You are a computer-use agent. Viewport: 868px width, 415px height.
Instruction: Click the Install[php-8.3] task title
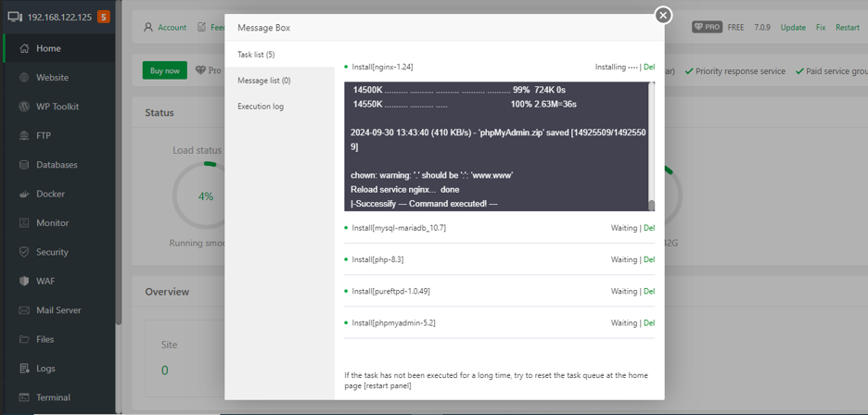(x=377, y=259)
